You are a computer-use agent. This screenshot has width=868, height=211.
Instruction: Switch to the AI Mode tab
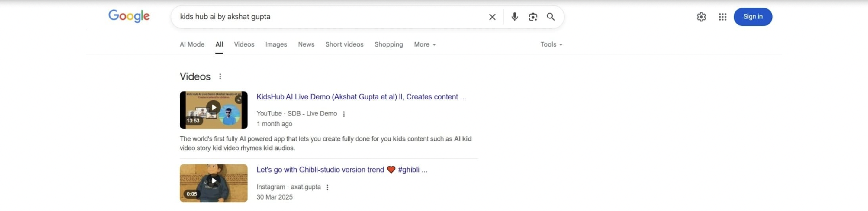coord(192,44)
